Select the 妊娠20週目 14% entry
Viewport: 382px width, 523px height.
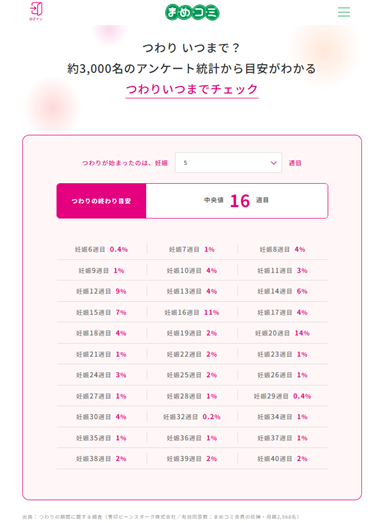[x=282, y=333]
